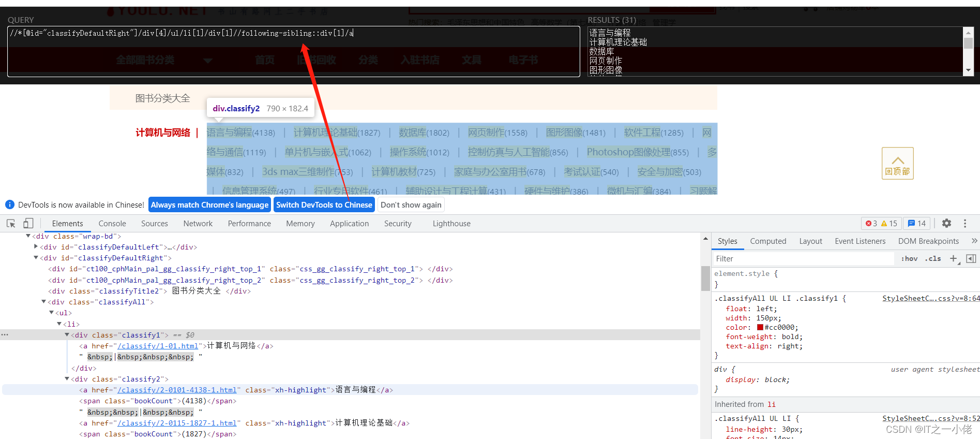Collapse the ul node
Viewport: 980px width, 439px height.
(51, 313)
